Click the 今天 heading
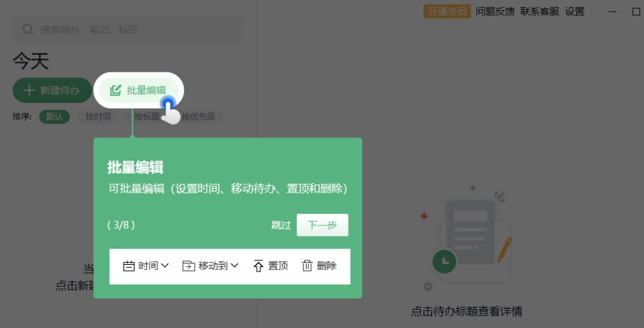Viewport: 644px width, 328px height. [31, 61]
